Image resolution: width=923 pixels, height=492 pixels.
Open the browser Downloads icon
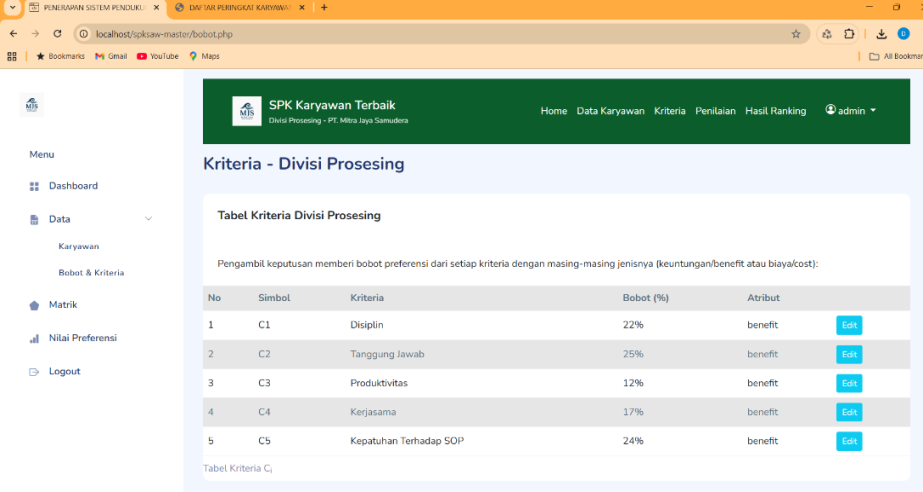(881, 33)
